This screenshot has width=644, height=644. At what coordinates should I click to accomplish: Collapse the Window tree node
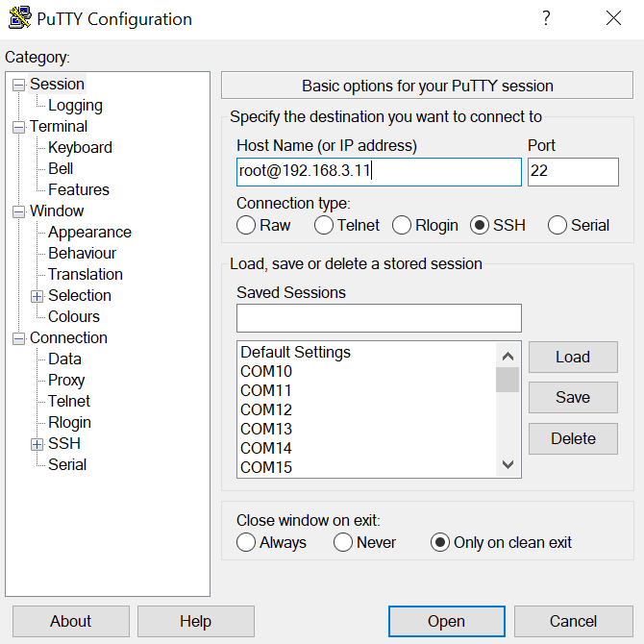[18, 211]
